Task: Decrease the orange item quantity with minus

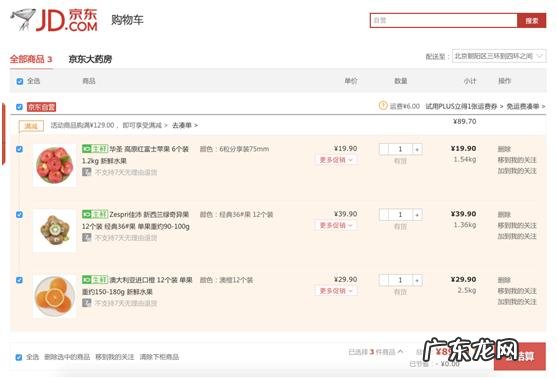Action: (x=384, y=280)
